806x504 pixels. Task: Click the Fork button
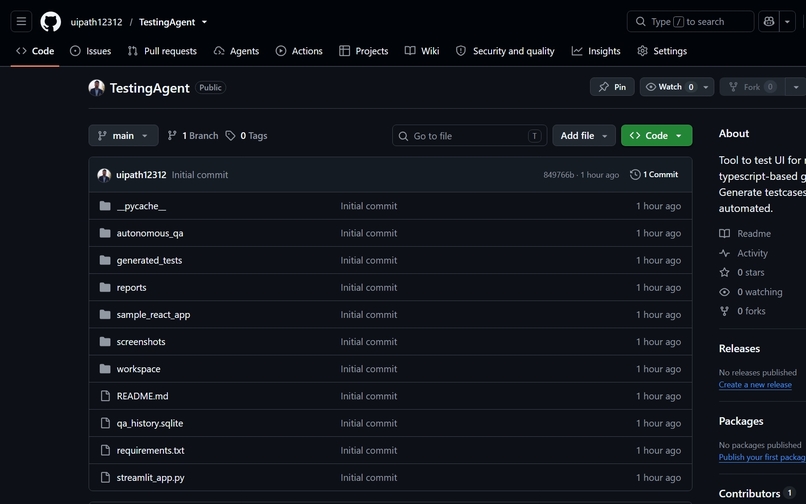752,87
